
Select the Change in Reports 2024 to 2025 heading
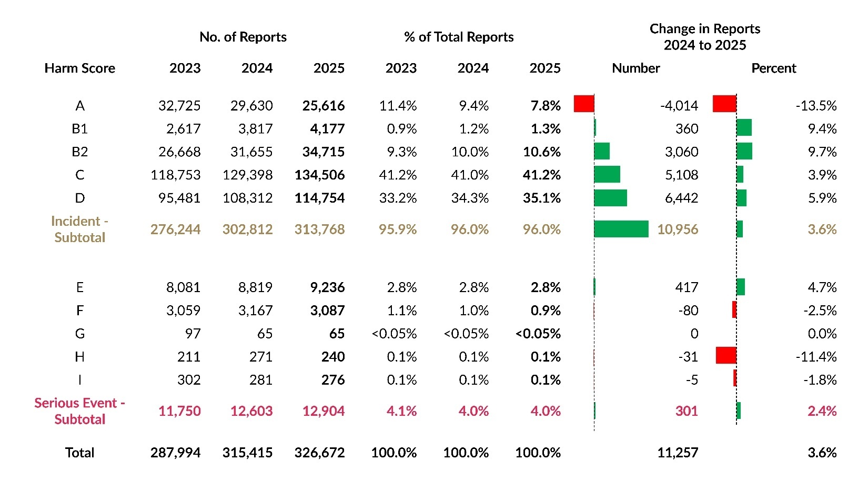(x=704, y=37)
